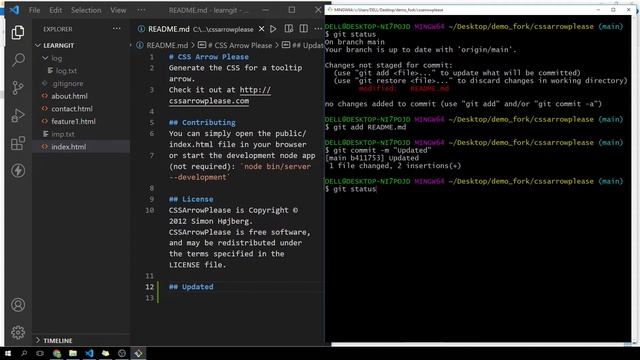Click the Git Bash window title bar icon

click(330, 9)
